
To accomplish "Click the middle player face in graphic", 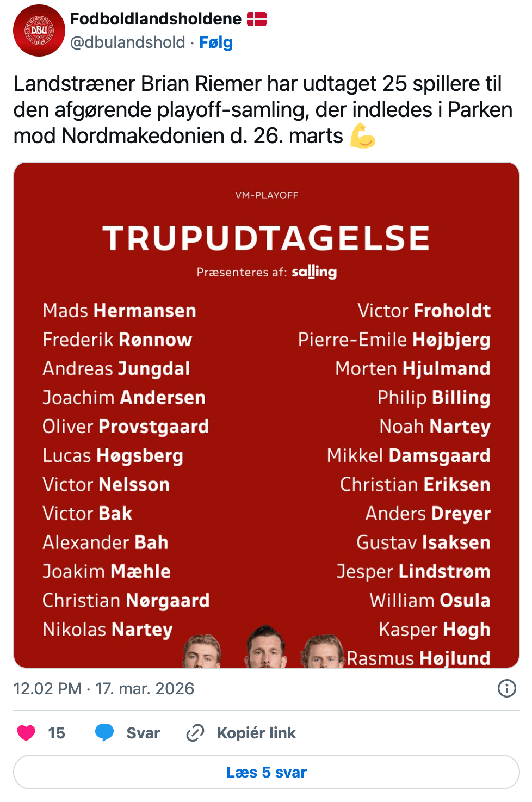I will 265,647.
